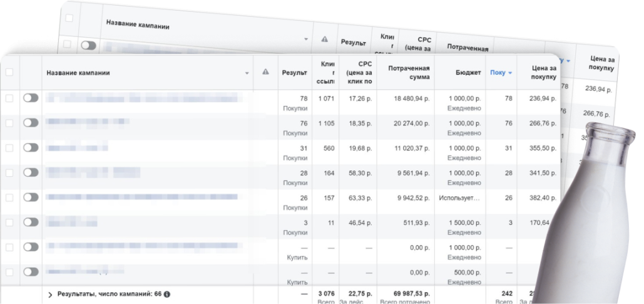Click the 1 105 clicks cell

coord(327,123)
